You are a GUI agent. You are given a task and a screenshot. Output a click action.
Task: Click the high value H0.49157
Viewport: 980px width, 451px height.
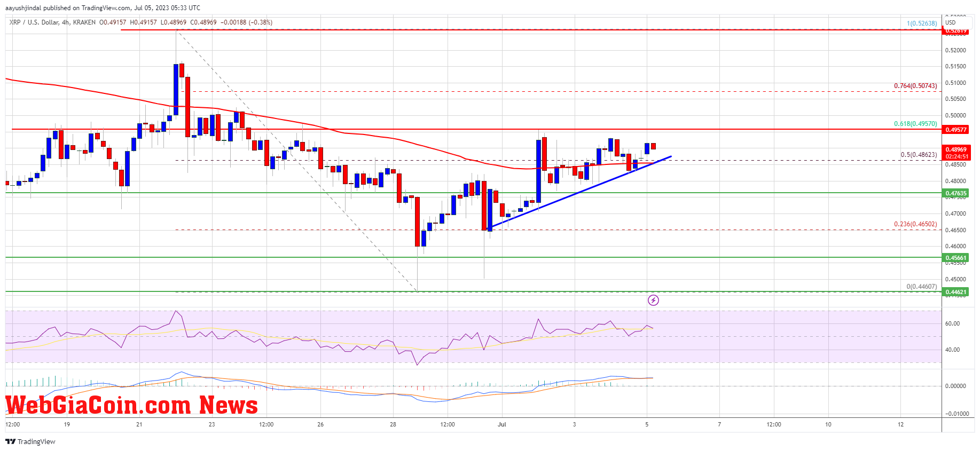coord(143,22)
